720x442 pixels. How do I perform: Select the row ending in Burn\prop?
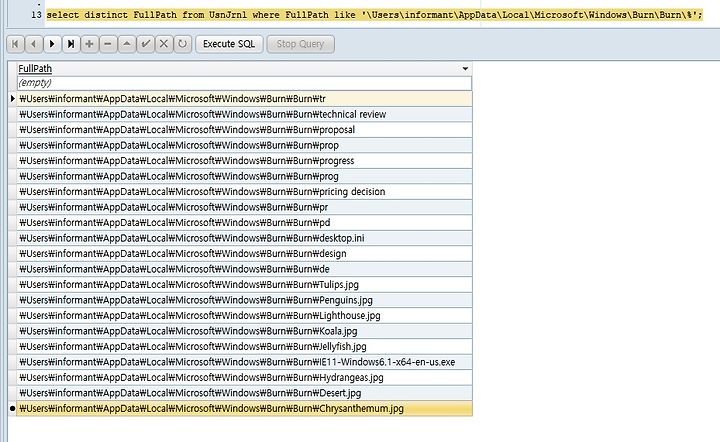pos(244,145)
